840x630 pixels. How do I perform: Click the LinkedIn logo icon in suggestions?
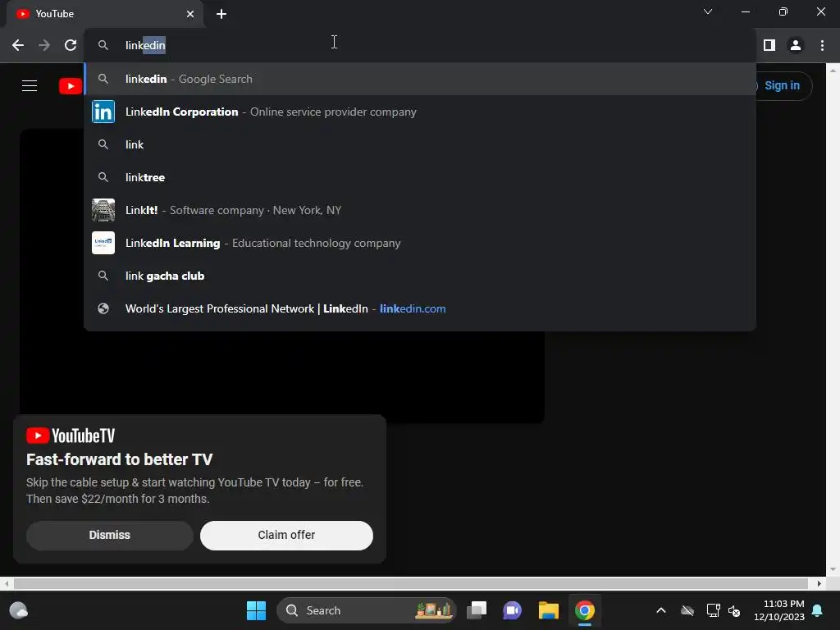(x=103, y=112)
